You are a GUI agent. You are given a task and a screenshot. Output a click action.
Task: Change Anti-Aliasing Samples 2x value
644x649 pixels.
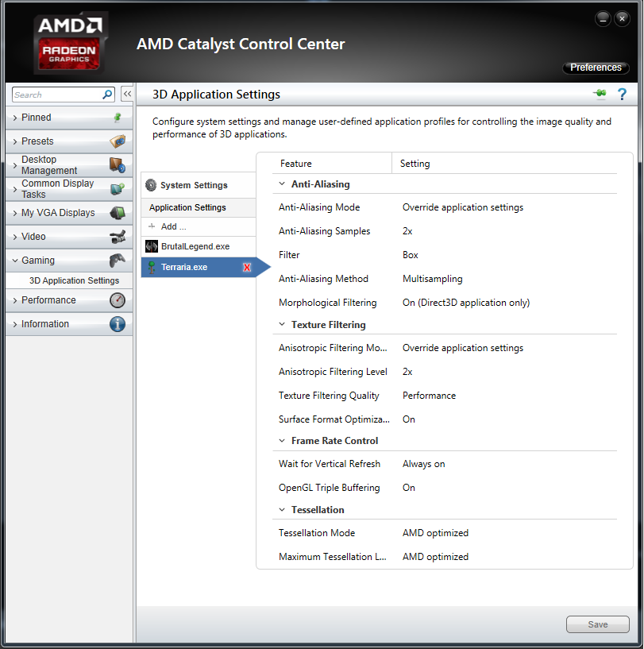(x=407, y=231)
